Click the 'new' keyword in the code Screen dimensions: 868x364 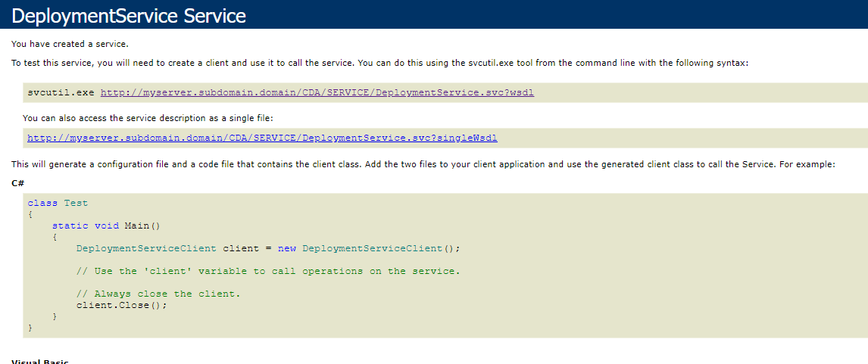point(287,248)
